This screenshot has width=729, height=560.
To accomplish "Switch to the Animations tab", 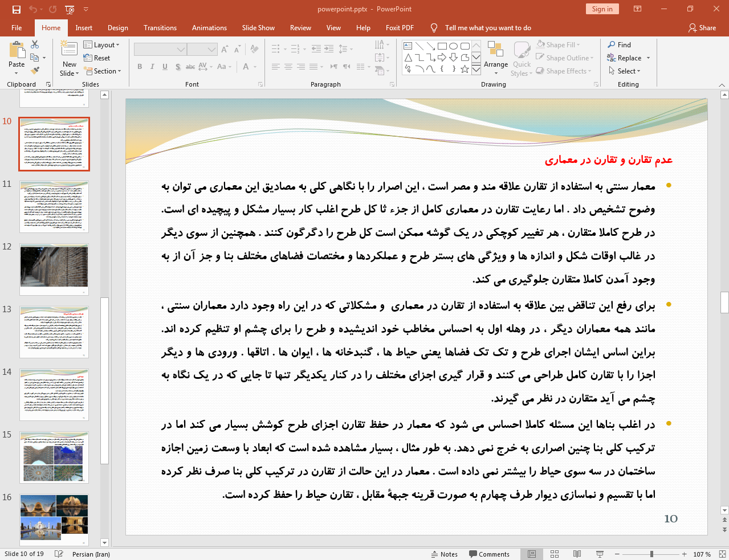I will pyautogui.click(x=209, y=28).
